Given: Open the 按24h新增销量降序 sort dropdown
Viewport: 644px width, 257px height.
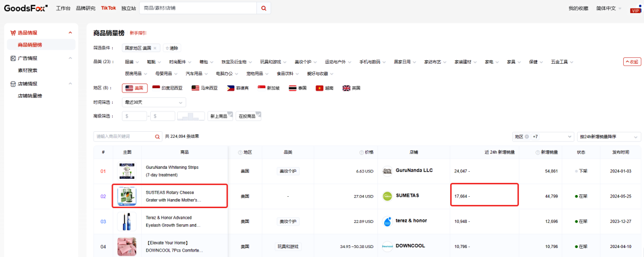Looking at the screenshot, I should click(x=609, y=137).
